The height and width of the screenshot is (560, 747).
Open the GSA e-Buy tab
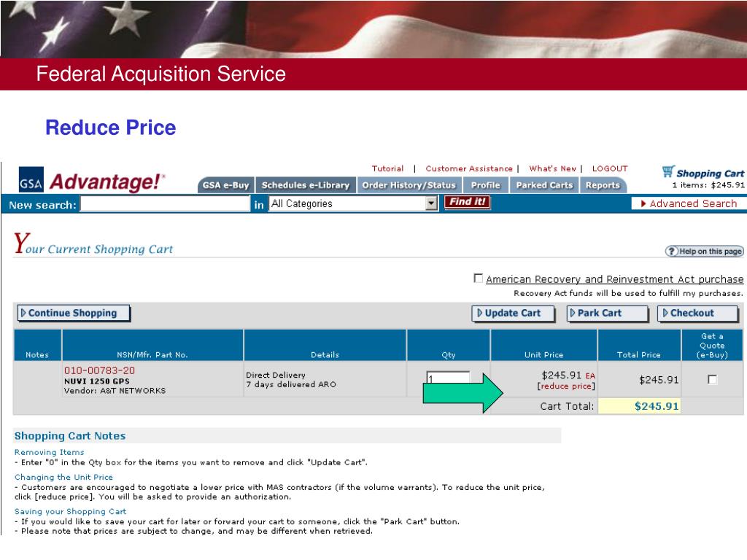(x=226, y=185)
